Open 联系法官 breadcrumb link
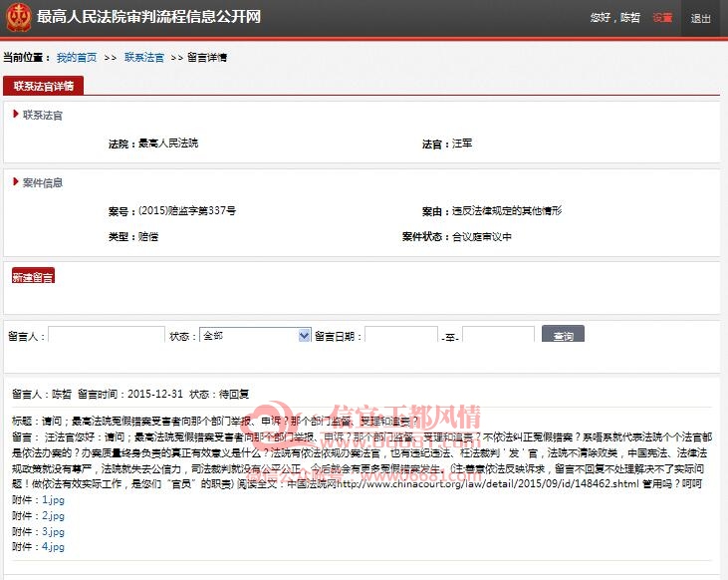The image size is (728, 580). click(144, 57)
